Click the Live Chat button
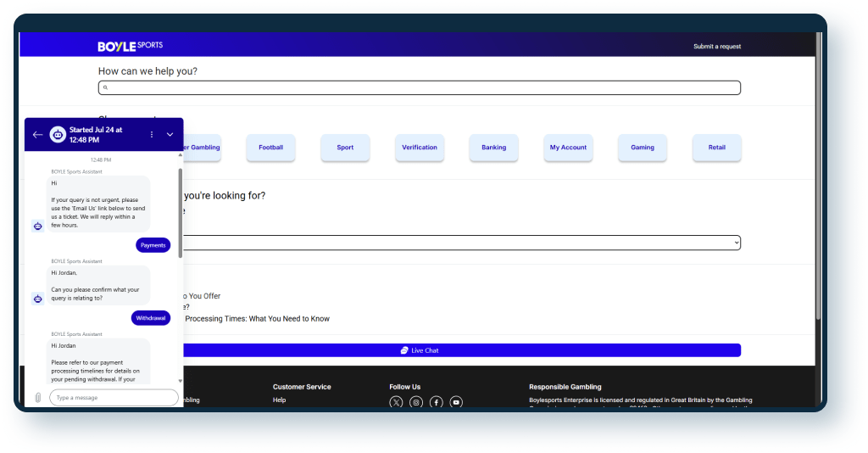The height and width of the screenshot is (453, 868). [420, 350]
